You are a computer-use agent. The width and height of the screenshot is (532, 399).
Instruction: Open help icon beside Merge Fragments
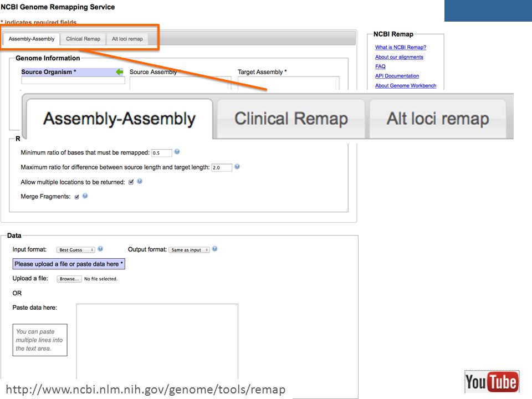(85, 196)
